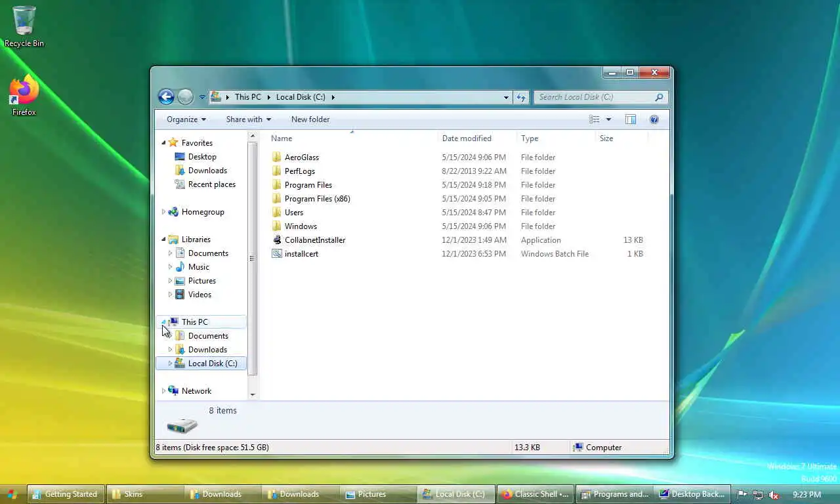Switch to Getting Started taskbar item
The height and width of the screenshot is (504, 840).
point(66,494)
